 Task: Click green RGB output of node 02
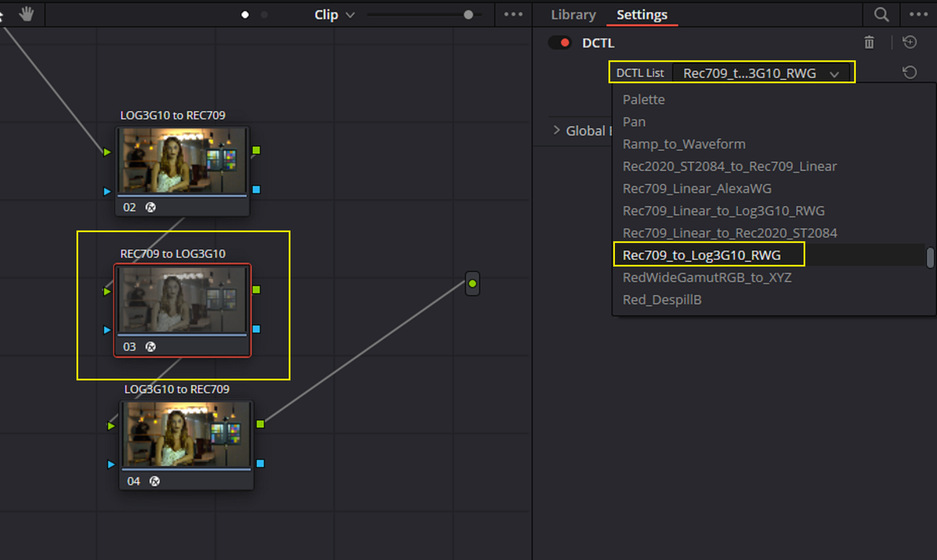pos(256,150)
